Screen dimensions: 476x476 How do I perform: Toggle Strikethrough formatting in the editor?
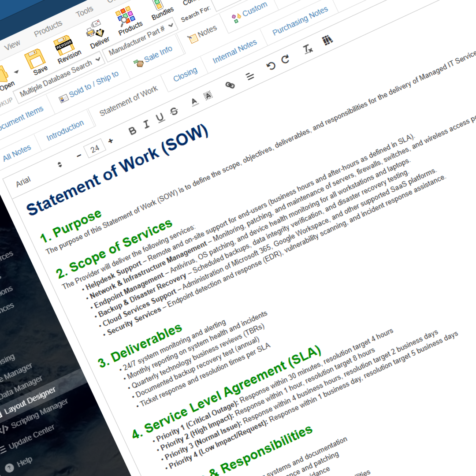coord(174,112)
